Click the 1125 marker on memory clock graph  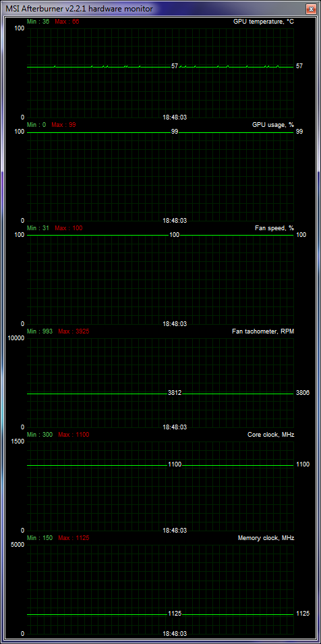tap(175, 614)
